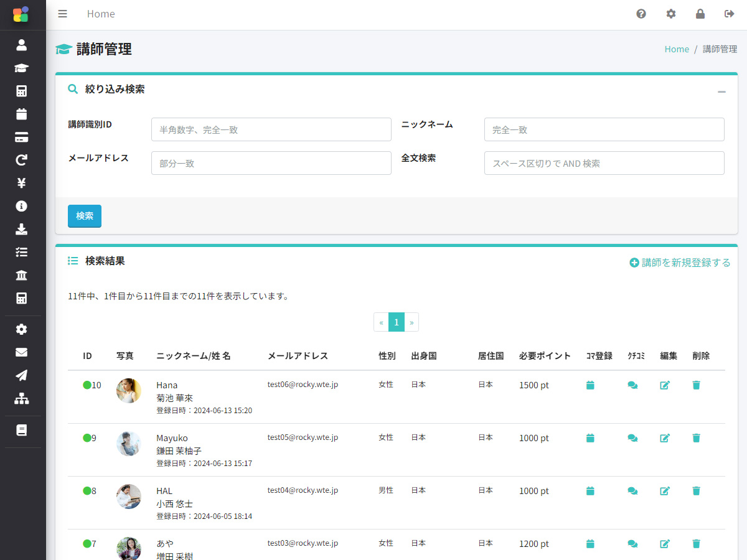Toggle the sidebar with the hamburger icon
The width and height of the screenshot is (747, 560).
pos(62,14)
